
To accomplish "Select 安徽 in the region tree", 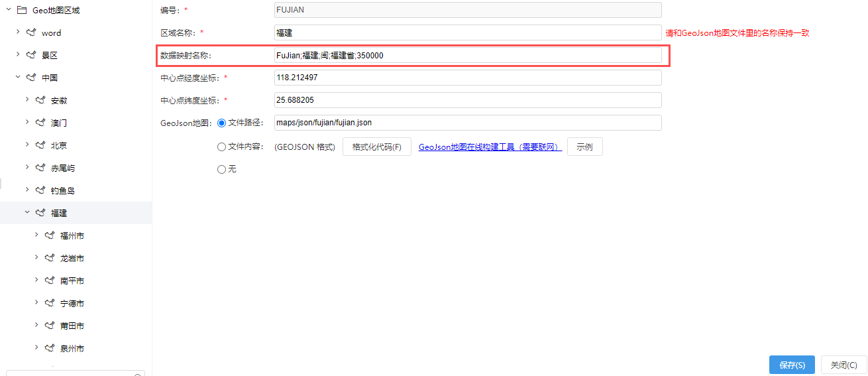I will 59,100.
